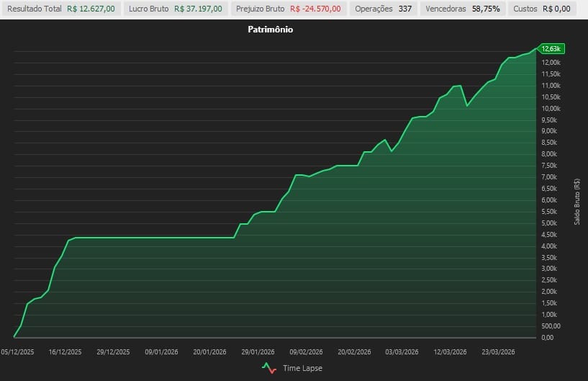The width and height of the screenshot is (588, 381).
Task: Click the Time Lapse legend line icon
Action: pyautogui.click(x=269, y=367)
